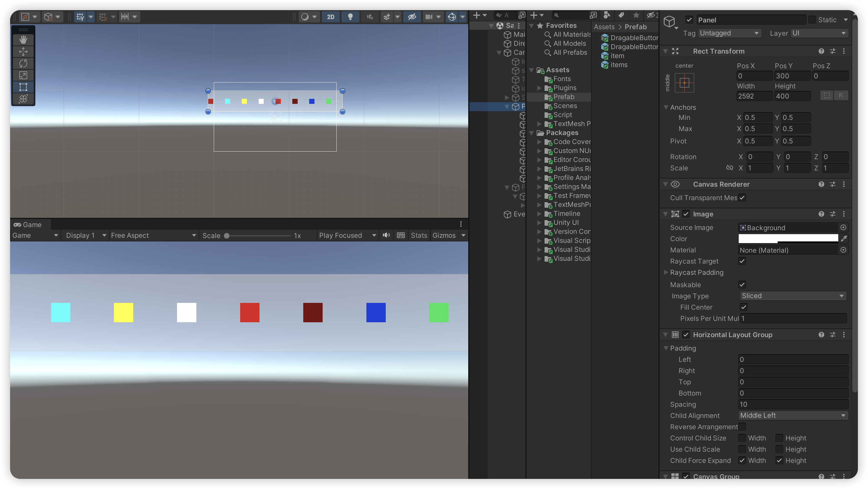
Task: Toggle 2D scene view mode
Action: 330,17
